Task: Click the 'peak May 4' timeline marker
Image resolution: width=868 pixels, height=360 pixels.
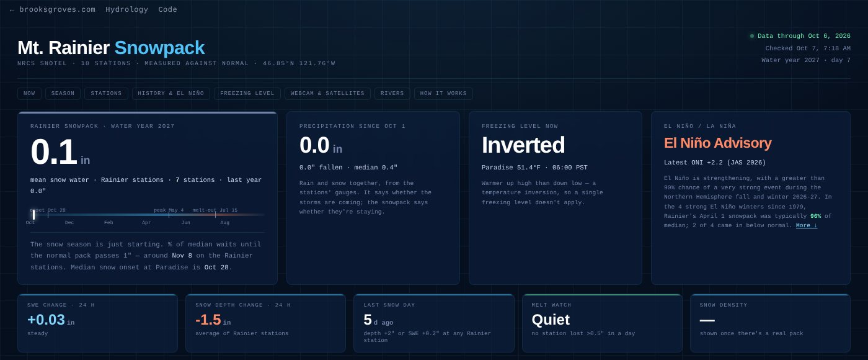Action: (x=169, y=210)
